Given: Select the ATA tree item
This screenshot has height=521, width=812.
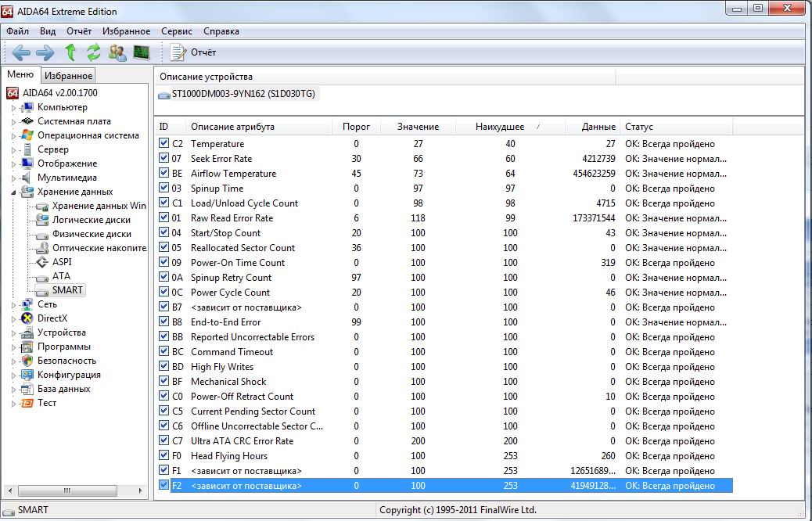Looking at the screenshot, I should [x=61, y=276].
